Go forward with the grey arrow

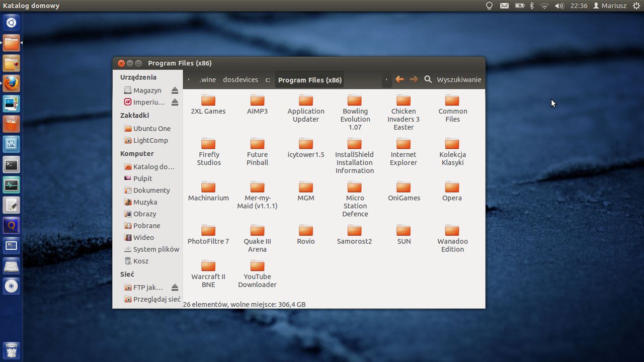(414, 79)
